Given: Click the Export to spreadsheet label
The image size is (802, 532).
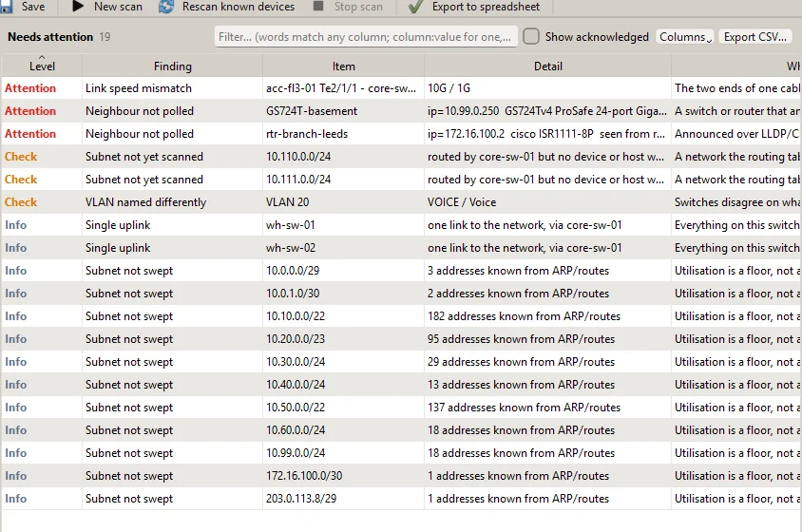Looking at the screenshot, I should 486,7.
